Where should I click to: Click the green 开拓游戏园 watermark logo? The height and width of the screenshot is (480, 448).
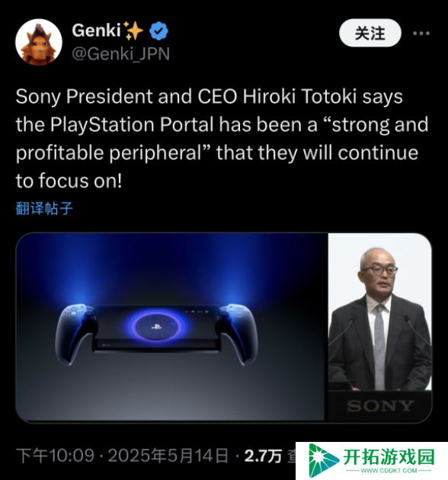point(323,460)
